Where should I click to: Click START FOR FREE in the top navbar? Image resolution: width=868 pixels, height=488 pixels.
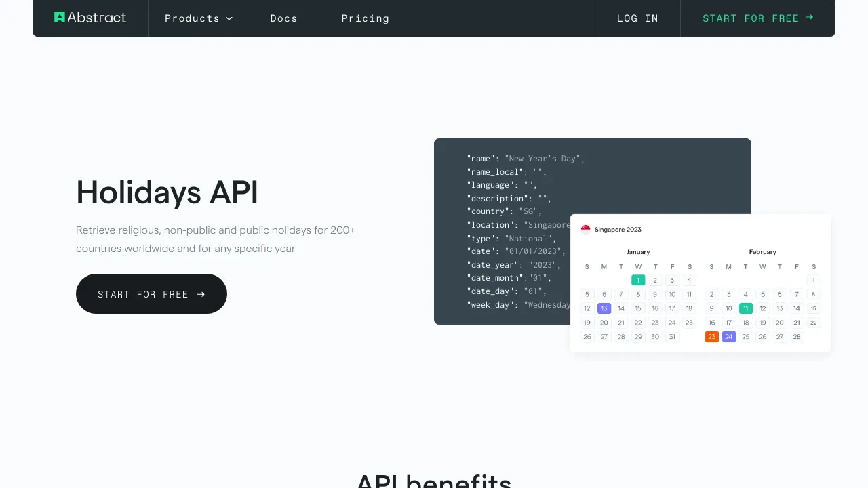pyautogui.click(x=758, y=18)
